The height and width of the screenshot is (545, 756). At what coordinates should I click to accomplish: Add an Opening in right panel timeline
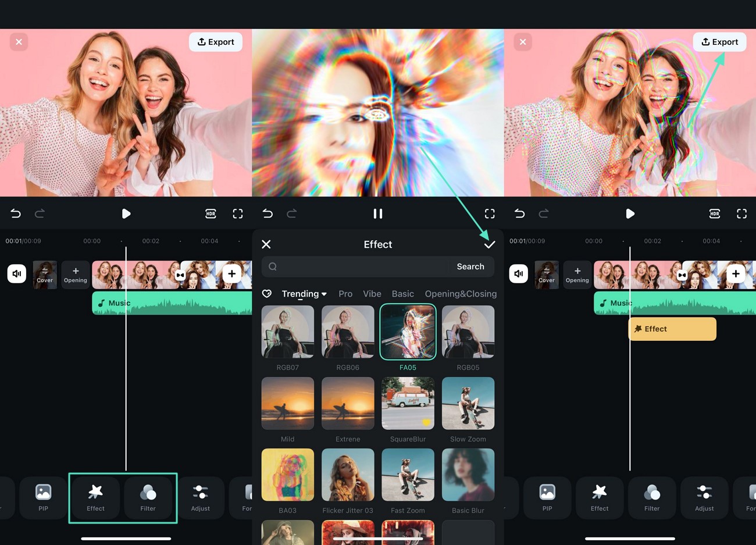coord(577,275)
